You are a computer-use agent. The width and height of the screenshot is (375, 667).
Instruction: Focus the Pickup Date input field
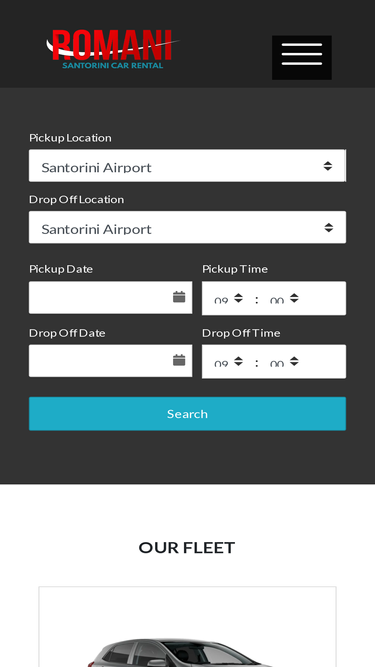[x=111, y=297]
